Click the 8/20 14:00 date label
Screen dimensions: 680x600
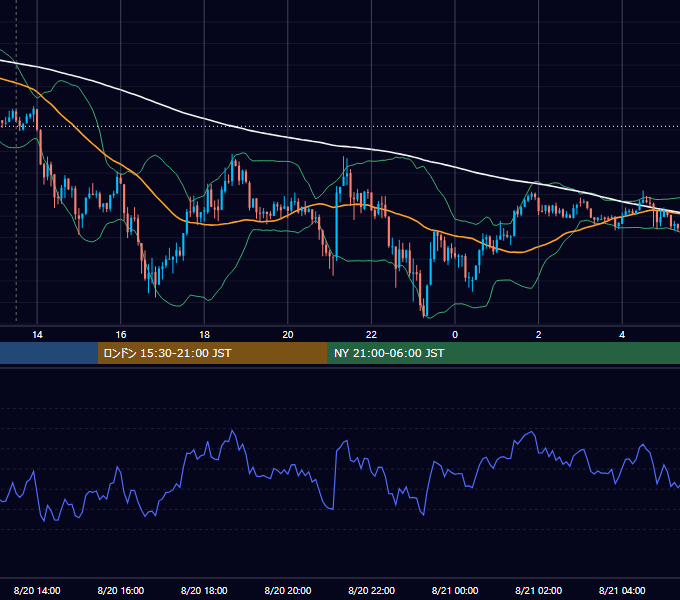tap(37, 590)
